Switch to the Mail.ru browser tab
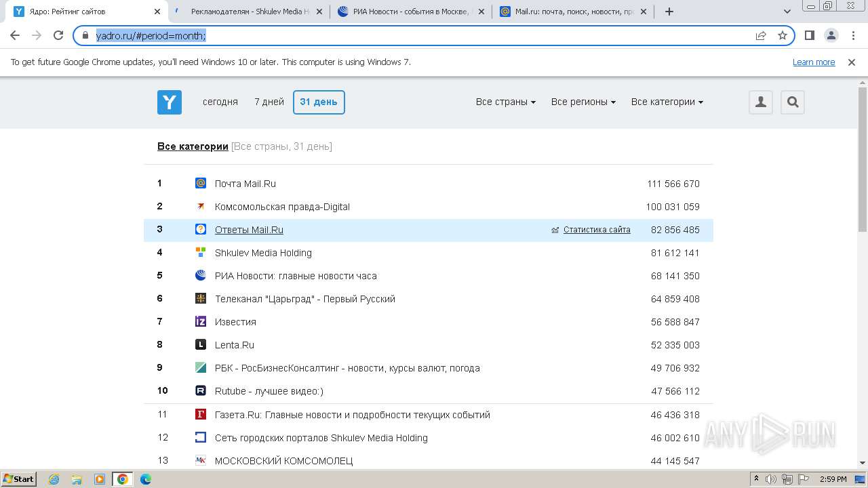This screenshot has height=488, width=868. pyautogui.click(x=572, y=12)
